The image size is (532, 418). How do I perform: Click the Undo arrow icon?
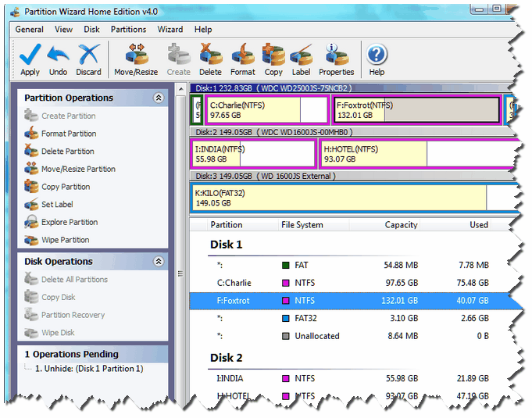58,54
